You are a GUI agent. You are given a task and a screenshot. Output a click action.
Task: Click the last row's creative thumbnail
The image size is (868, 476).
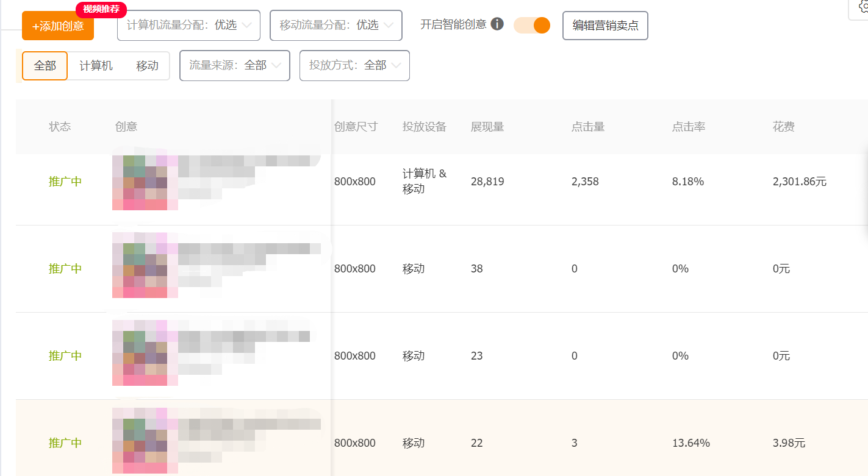pos(144,440)
